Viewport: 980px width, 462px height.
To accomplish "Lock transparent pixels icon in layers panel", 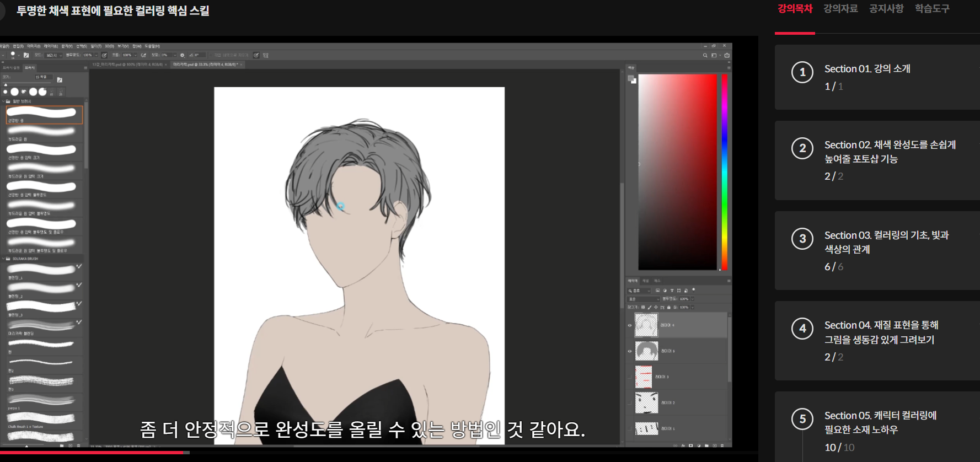I will tap(643, 307).
